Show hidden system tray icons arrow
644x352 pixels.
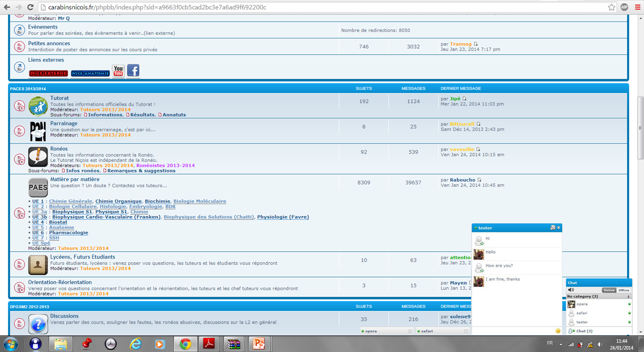coord(561,344)
